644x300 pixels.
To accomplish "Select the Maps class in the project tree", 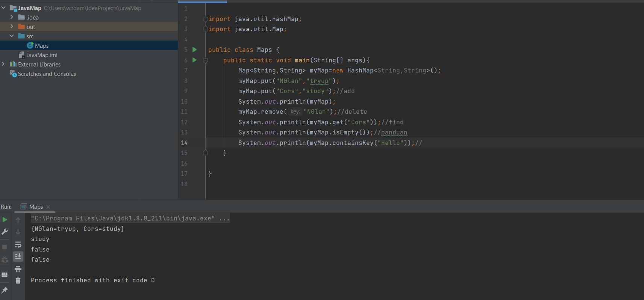I will (42, 45).
